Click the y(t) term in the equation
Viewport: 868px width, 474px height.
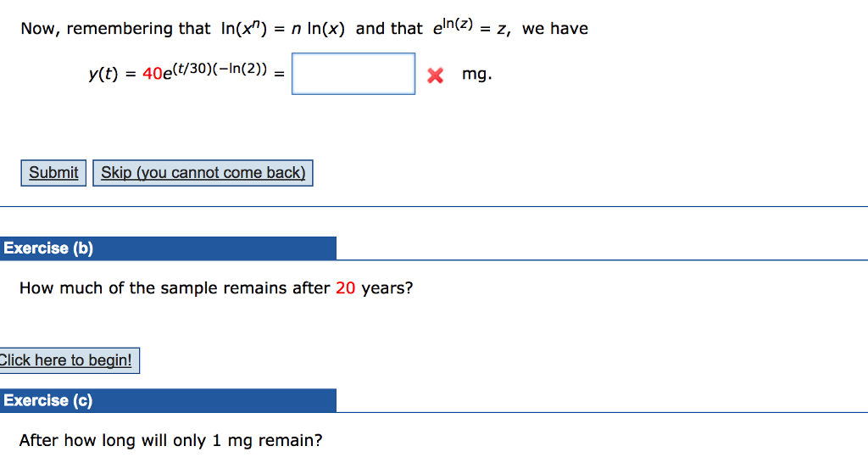[103, 75]
